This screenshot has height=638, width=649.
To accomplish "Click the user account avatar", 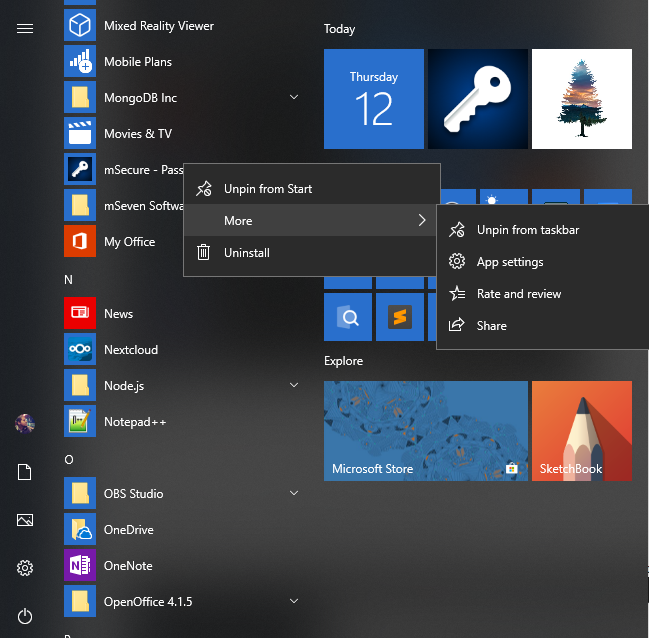I will point(25,424).
